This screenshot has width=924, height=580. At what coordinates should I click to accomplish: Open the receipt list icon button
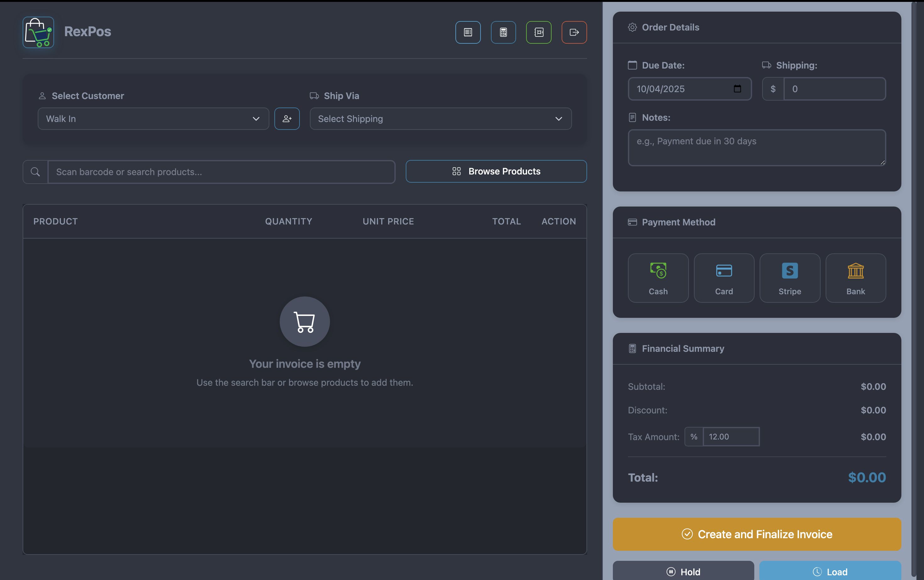[x=468, y=32]
